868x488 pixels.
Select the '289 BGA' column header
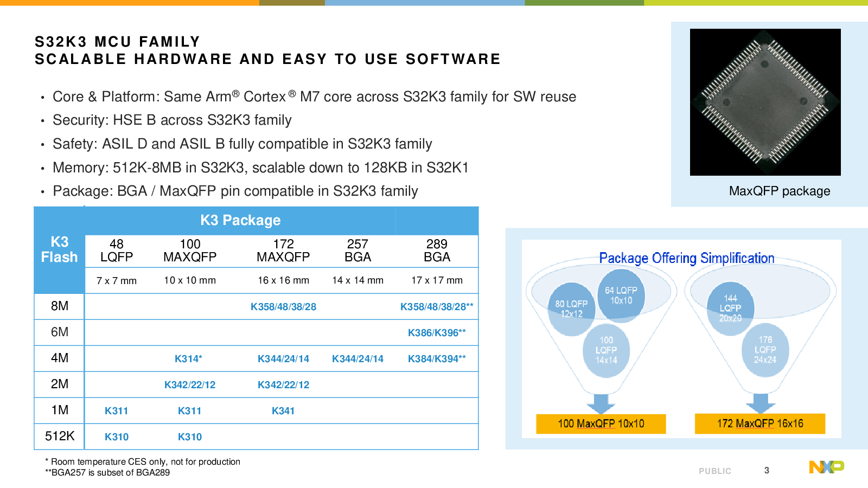pos(437,251)
